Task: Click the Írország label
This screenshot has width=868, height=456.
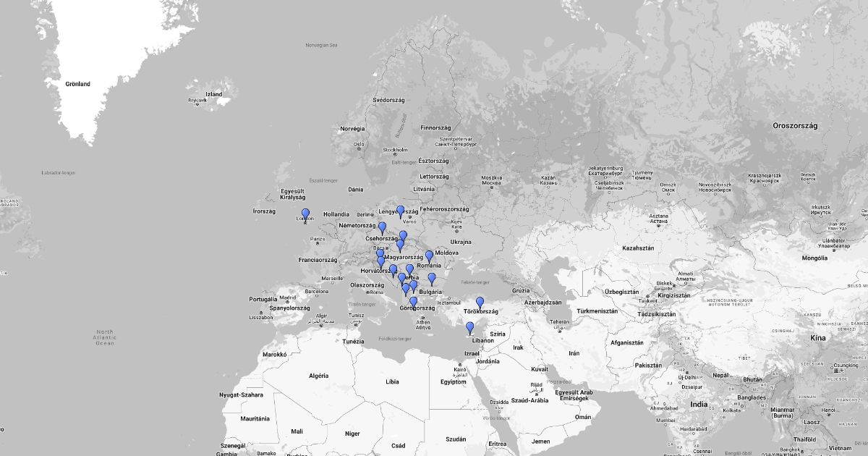Action: point(264,211)
